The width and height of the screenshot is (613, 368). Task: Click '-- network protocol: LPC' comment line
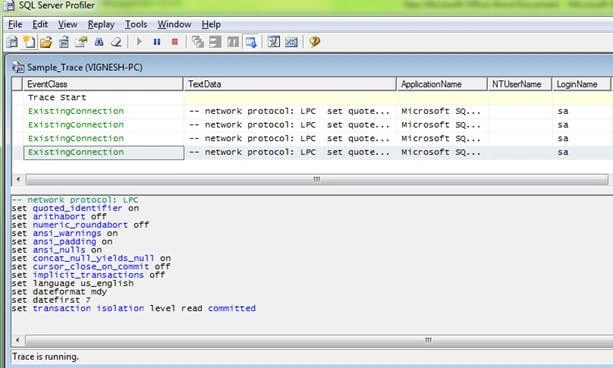tap(75, 200)
